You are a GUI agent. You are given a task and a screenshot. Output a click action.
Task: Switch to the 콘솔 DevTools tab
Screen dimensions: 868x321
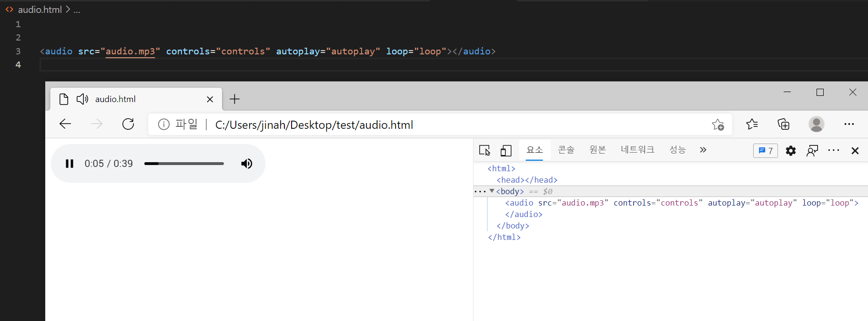[566, 150]
